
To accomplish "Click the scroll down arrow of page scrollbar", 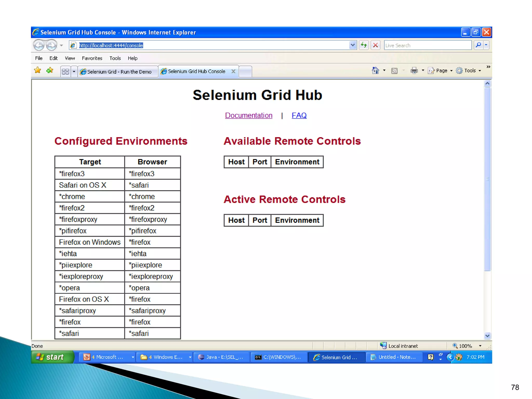I will [x=487, y=336].
